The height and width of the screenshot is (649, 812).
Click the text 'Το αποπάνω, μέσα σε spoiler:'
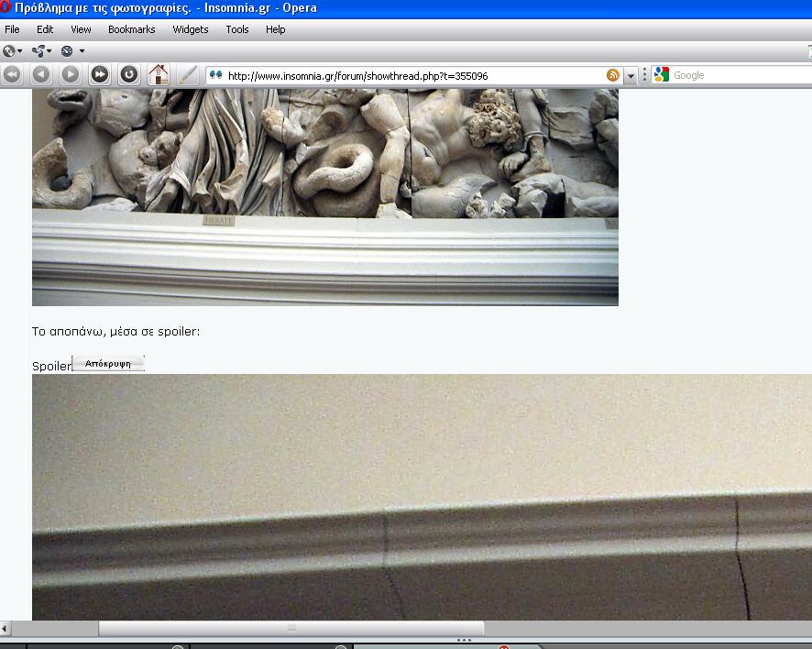[116, 332]
